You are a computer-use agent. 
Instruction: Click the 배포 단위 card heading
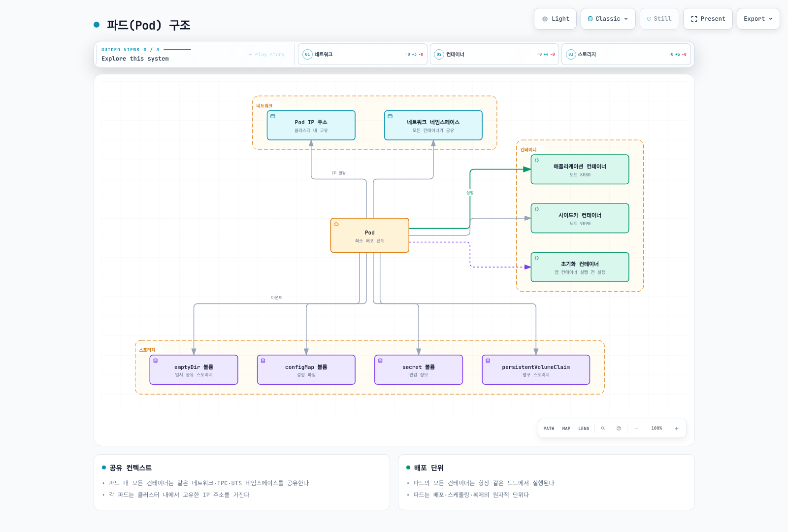(429, 468)
